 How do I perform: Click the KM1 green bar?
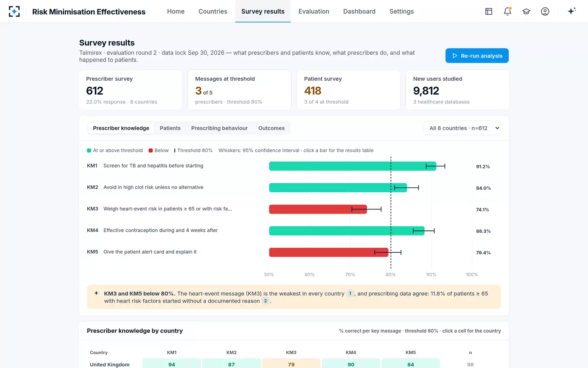pyautogui.click(x=352, y=166)
